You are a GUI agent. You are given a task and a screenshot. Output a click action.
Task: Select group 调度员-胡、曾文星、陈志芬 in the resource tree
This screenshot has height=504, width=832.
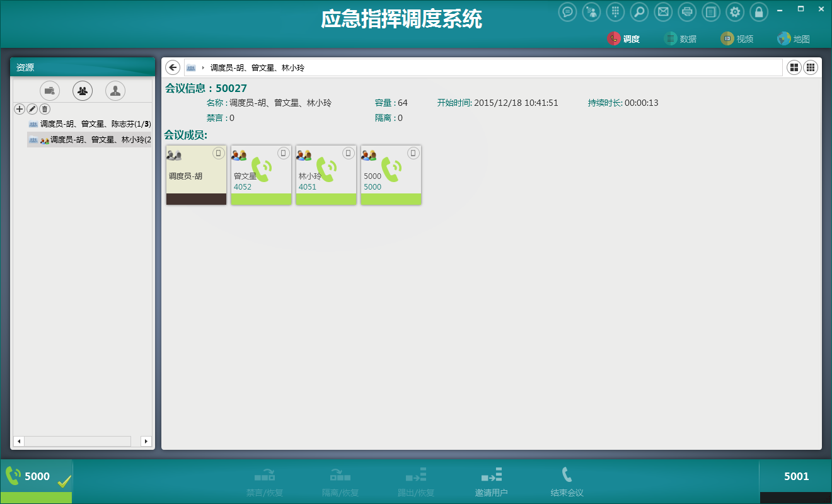pos(95,124)
